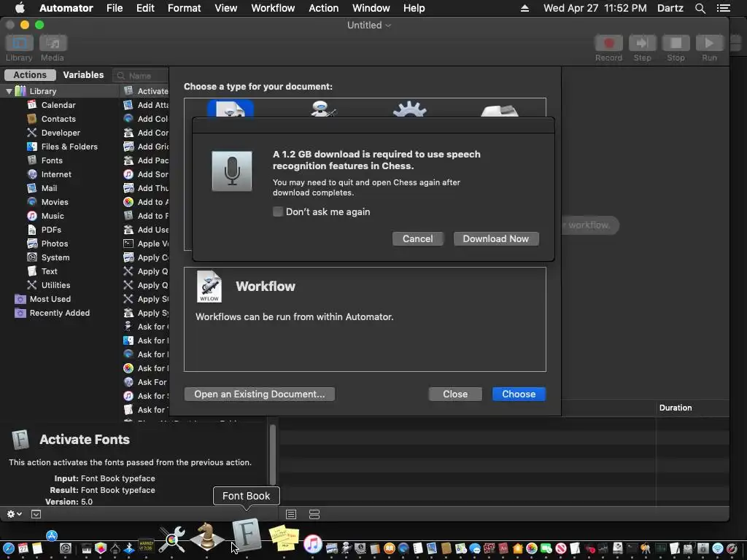Viewport: 747px width, 560px height.
Task: Open Spotlight search in menu bar
Action: [700, 8]
